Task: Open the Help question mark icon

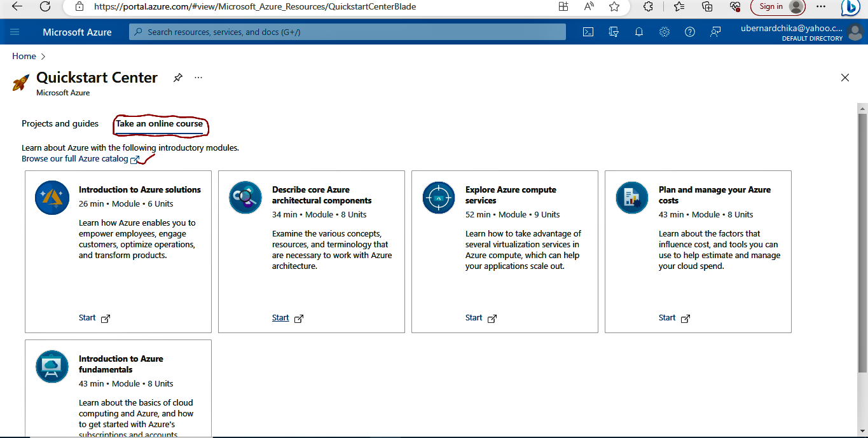Action: coord(690,32)
